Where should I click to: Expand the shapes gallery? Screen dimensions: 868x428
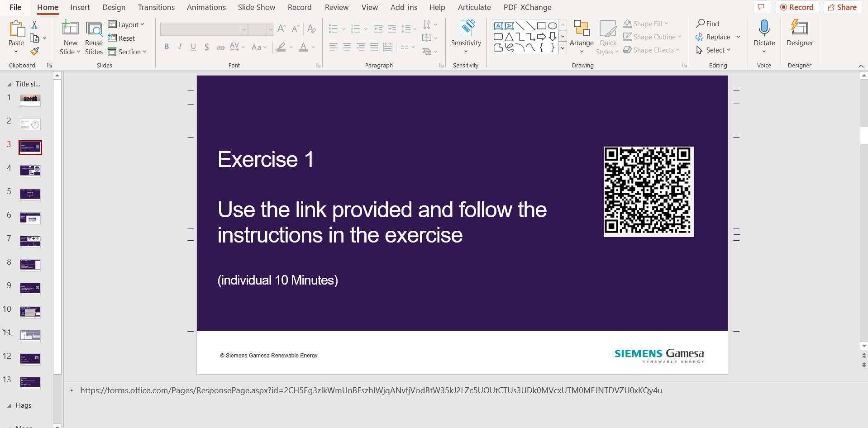[x=563, y=48]
